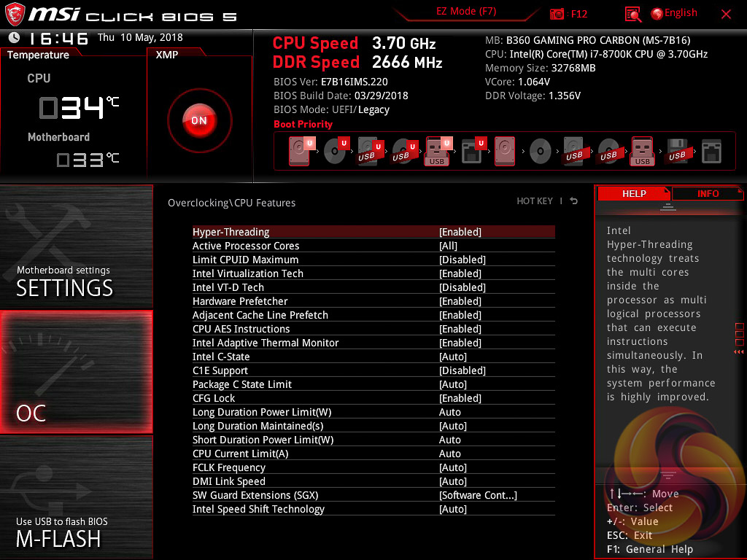Select the legacy USB key boot icon
The height and width of the screenshot is (560, 747).
pyautogui.click(x=643, y=151)
